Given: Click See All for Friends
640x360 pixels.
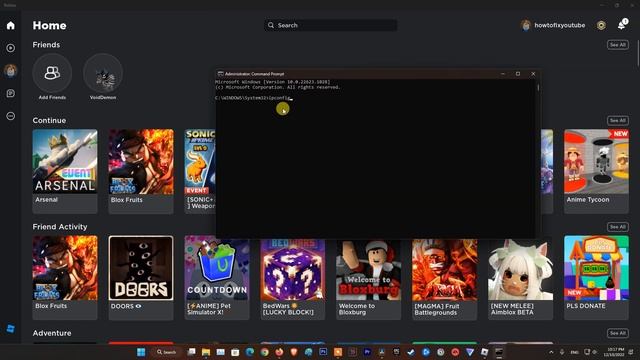Looking at the screenshot, I should pyautogui.click(x=618, y=45).
